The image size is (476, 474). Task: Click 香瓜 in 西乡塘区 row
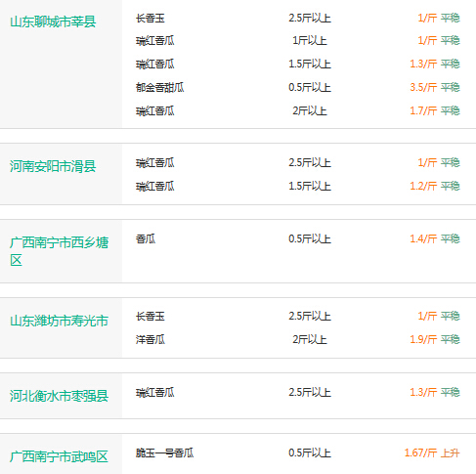coord(146,238)
